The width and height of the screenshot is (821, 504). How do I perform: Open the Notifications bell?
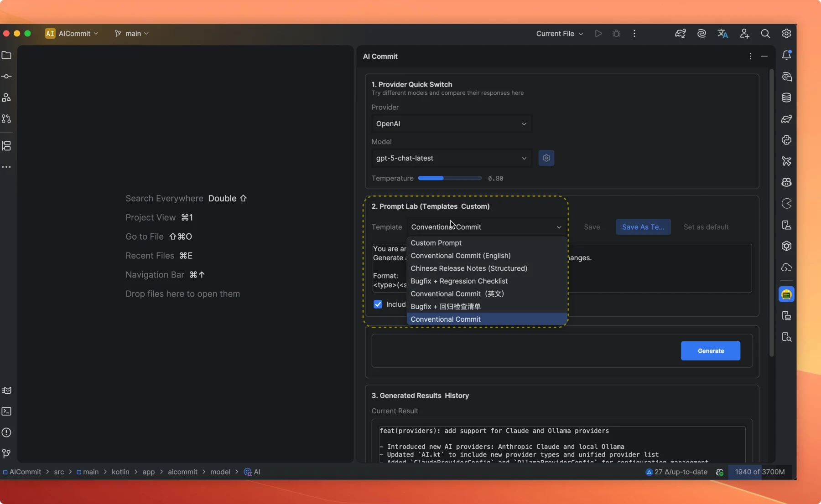coord(787,55)
